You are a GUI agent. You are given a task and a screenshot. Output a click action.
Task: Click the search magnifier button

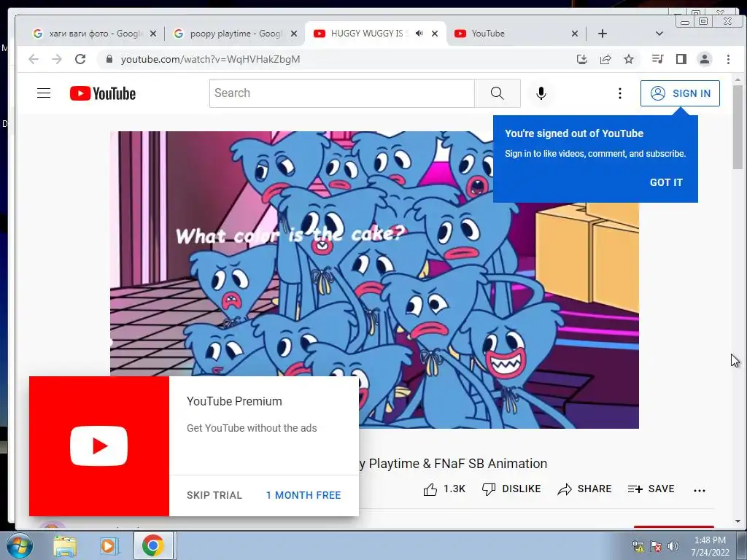(497, 93)
